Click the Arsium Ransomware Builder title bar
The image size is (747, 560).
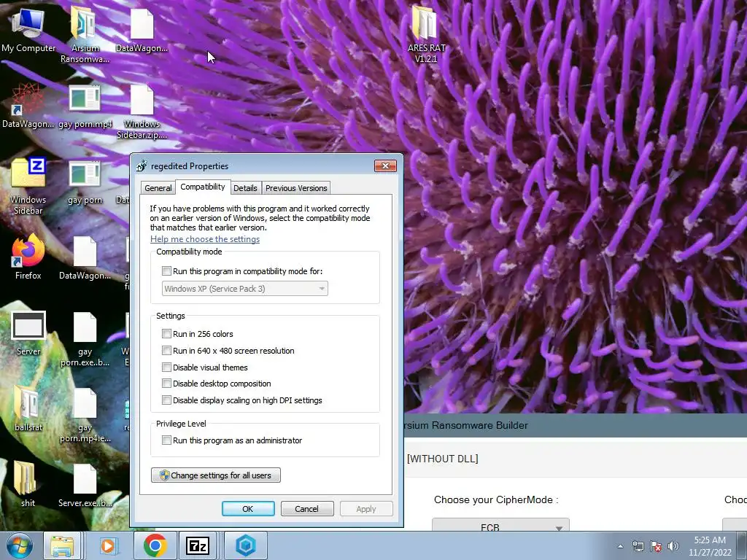click(576, 425)
